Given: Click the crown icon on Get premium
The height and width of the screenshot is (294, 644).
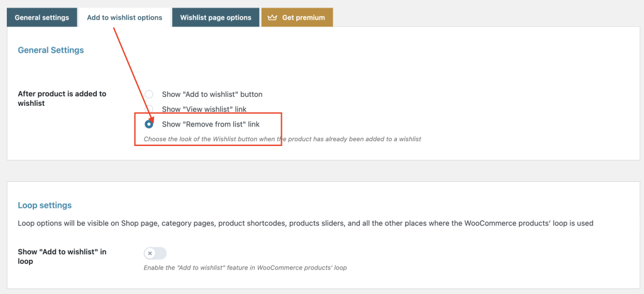Looking at the screenshot, I should point(272,18).
